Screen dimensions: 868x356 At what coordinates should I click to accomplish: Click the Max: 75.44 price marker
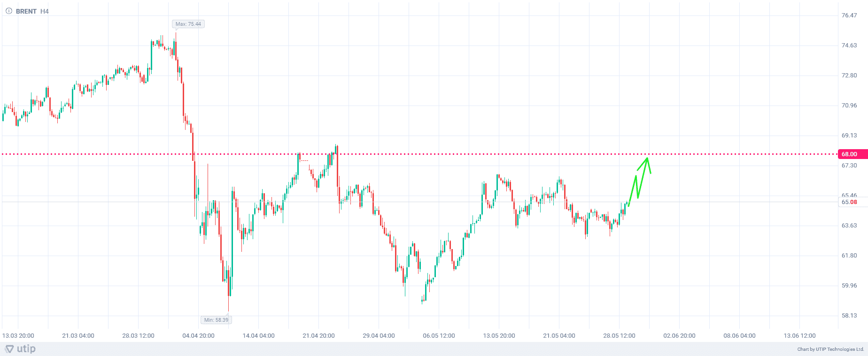188,24
